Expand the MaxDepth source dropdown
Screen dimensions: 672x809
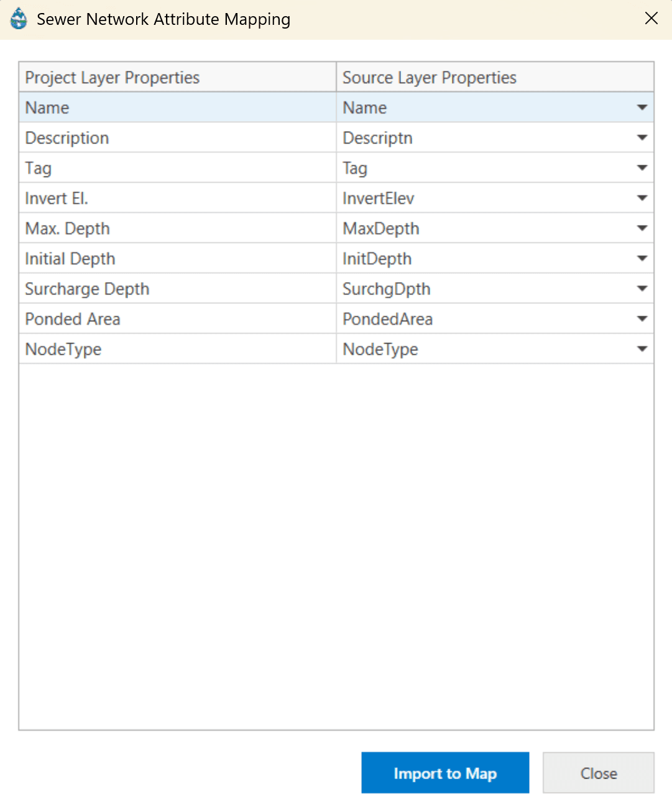click(x=642, y=228)
